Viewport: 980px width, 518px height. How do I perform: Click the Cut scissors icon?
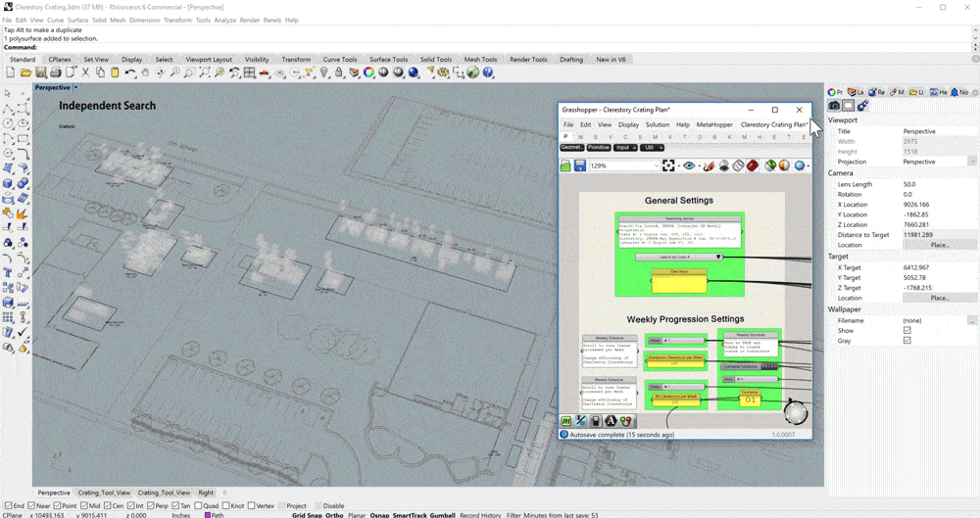pos(85,72)
